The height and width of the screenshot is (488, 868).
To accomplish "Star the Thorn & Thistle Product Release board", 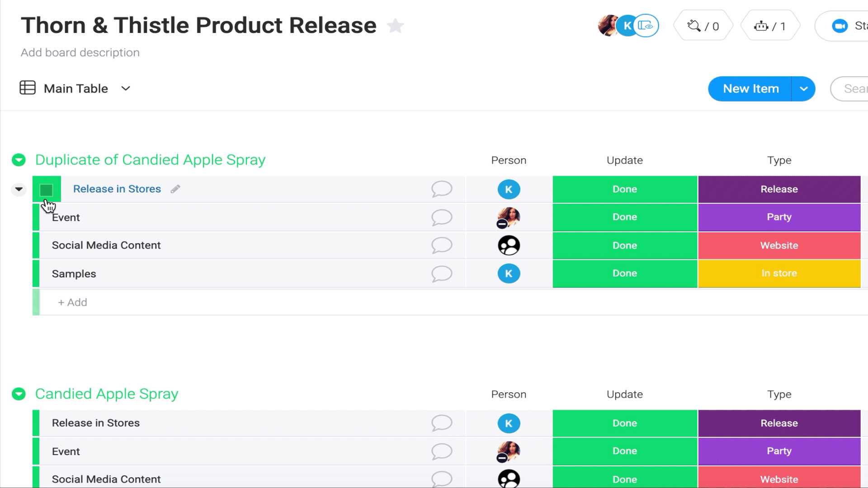I will coord(396,26).
